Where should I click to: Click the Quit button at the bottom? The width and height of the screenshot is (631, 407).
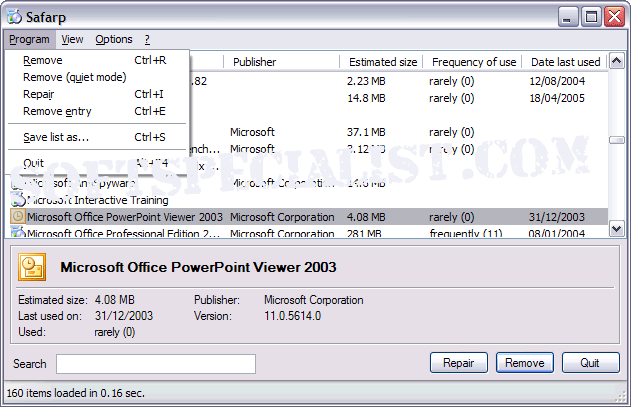click(590, 363)
